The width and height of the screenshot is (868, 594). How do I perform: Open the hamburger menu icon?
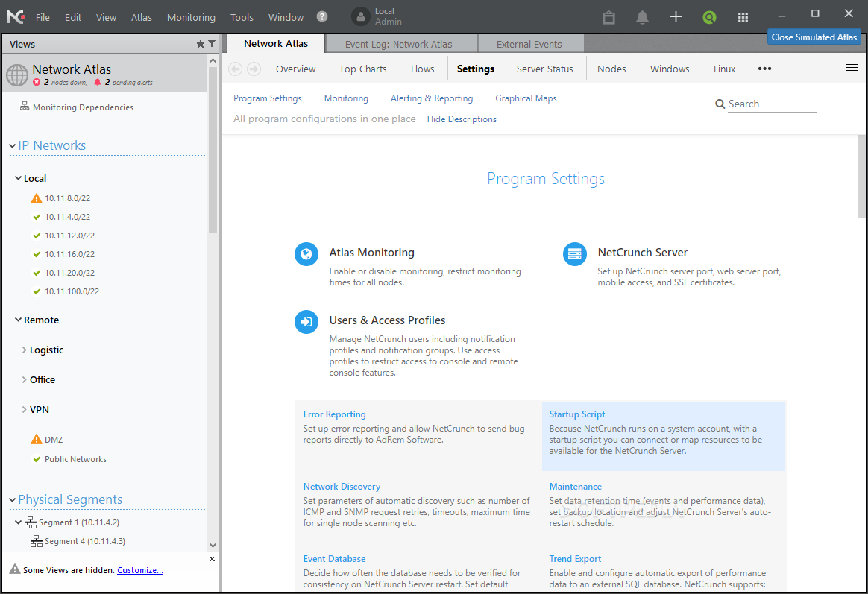coord(852,68)
